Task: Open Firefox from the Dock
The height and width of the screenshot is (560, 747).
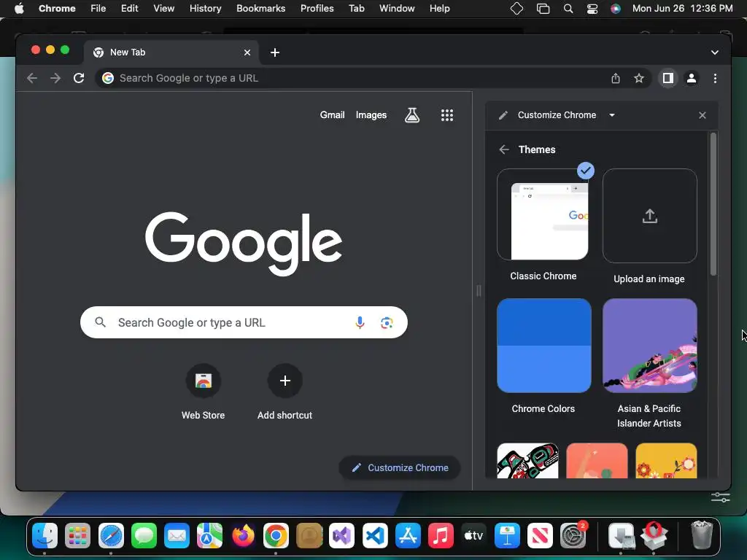Action: tap(243, 536)
